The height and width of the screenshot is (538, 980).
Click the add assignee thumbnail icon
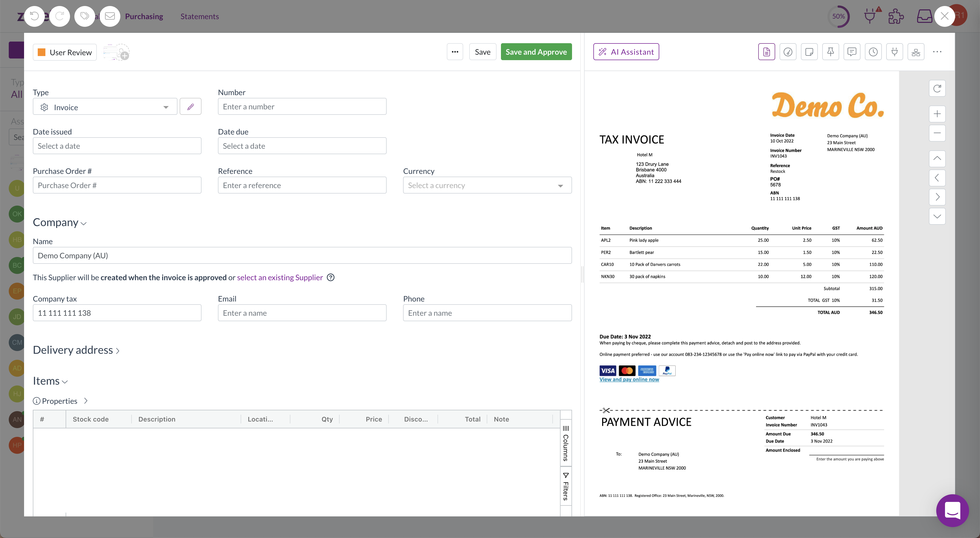(116, 52)
